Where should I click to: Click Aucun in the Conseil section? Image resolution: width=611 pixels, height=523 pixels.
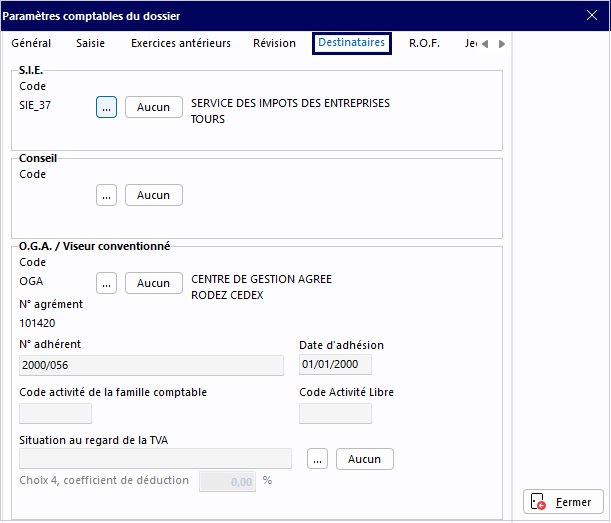[x=154, y=195]
